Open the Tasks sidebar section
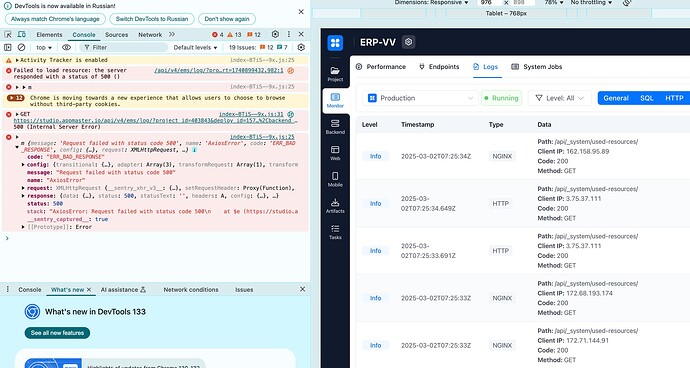 point(335,232)
